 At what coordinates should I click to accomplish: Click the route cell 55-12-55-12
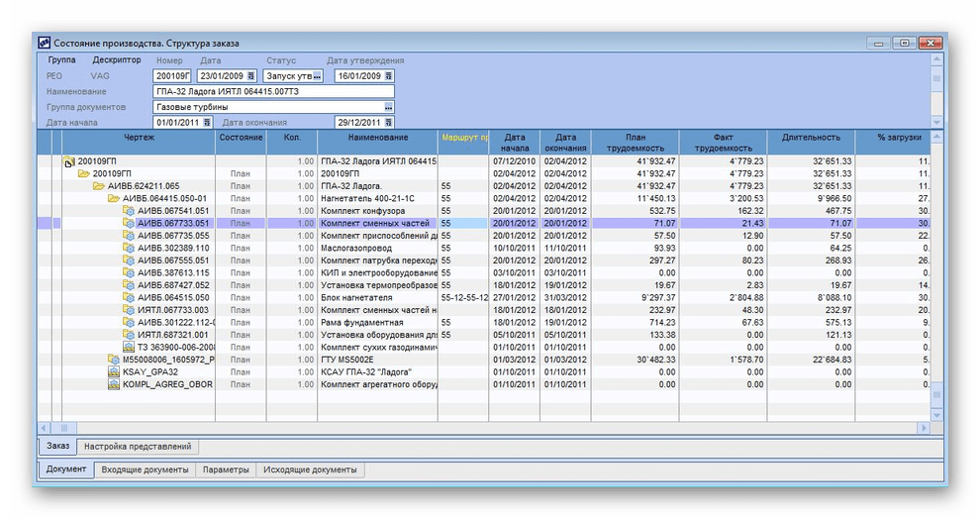pos(463,298)
